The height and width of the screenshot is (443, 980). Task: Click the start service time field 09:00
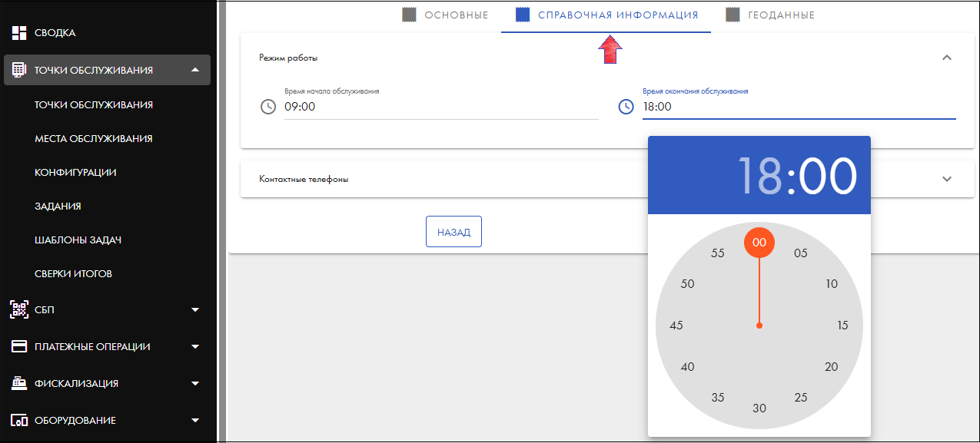point(441,107)
